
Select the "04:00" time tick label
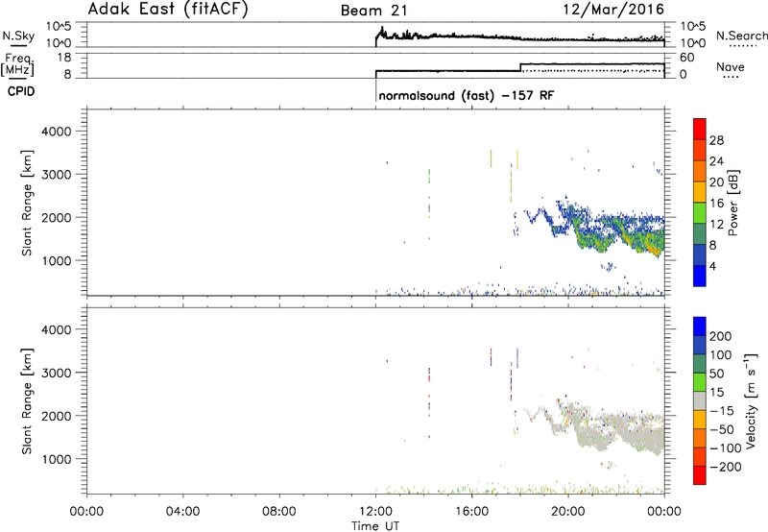coord(182,512)
